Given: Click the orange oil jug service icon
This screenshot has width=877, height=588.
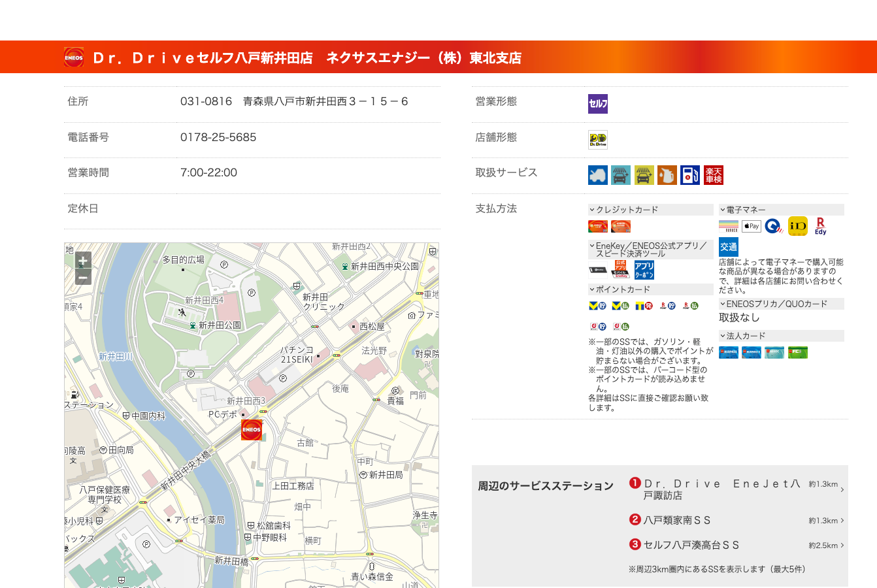Looking at the screenshot, I should pyautogui.click(x=667, y=175).
